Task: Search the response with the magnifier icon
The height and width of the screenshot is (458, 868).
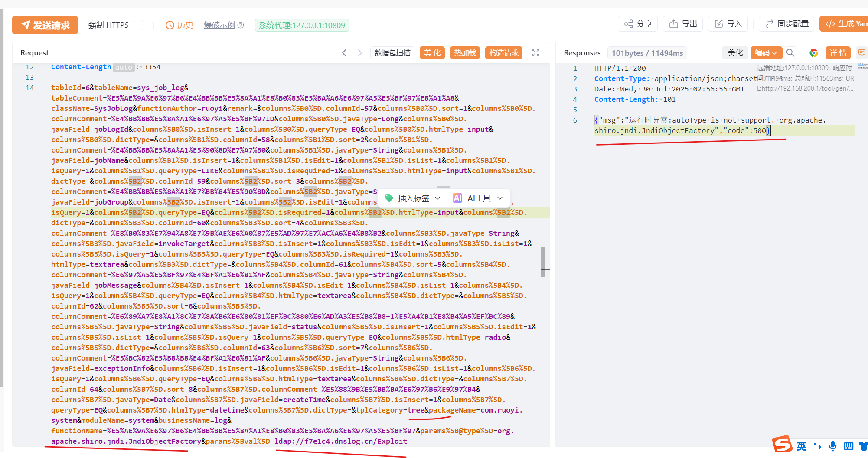Action: point(790,53)
